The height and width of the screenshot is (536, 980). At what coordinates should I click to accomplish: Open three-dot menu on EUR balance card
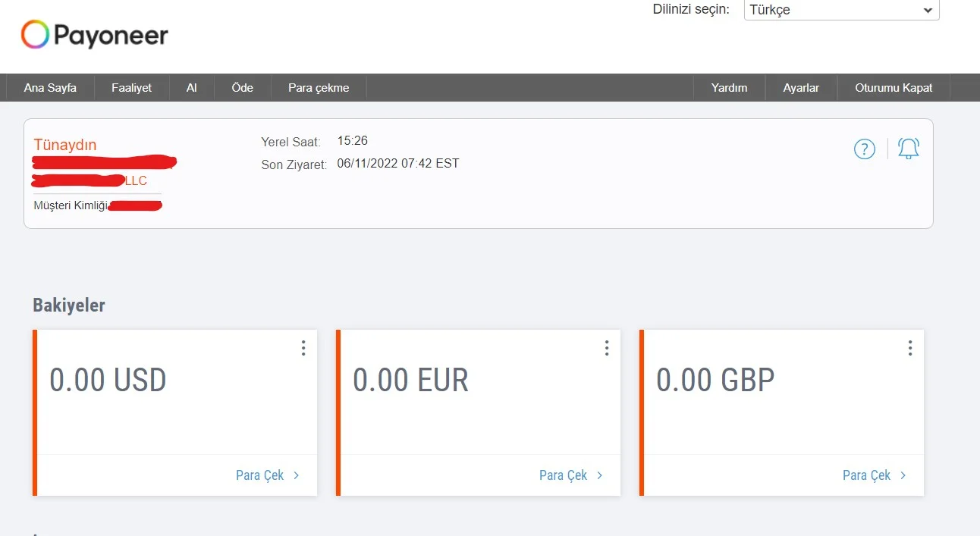607,348
